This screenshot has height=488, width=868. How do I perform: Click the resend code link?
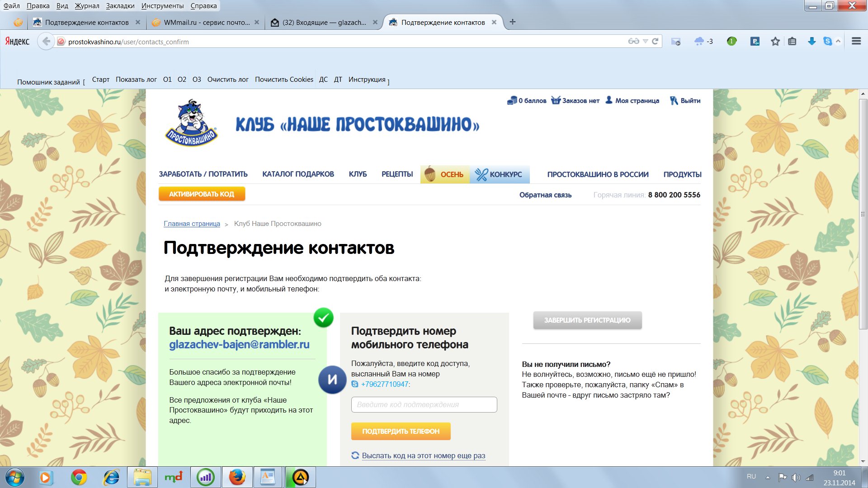point(423,455)
